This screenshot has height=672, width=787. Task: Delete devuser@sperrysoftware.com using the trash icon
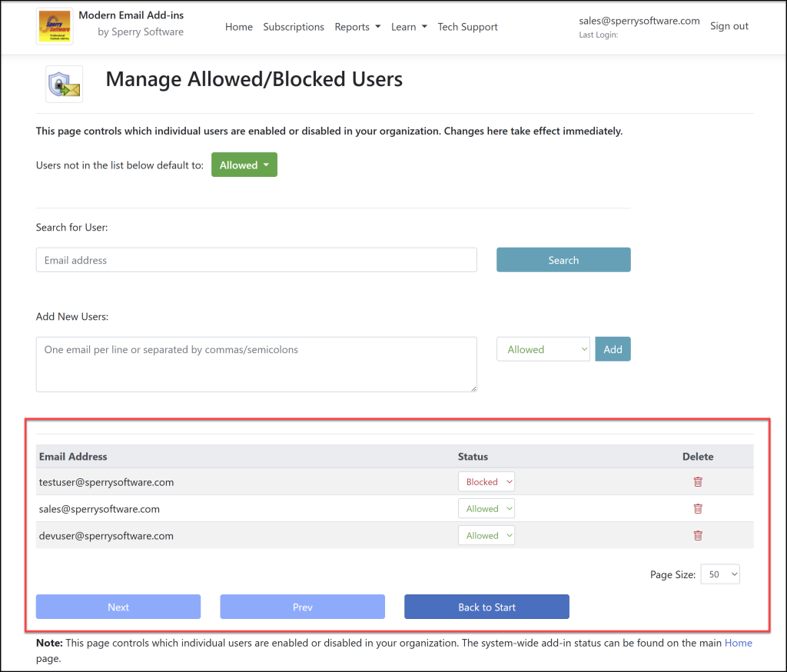click(x=697, y=535)
